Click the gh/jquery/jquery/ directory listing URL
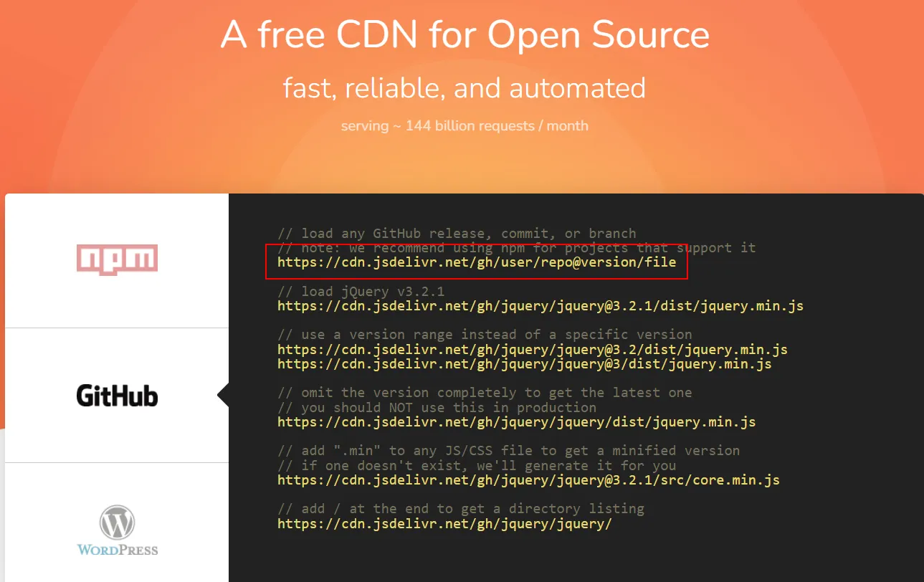Viewport: 924px width, 582px height. [444, 523]
